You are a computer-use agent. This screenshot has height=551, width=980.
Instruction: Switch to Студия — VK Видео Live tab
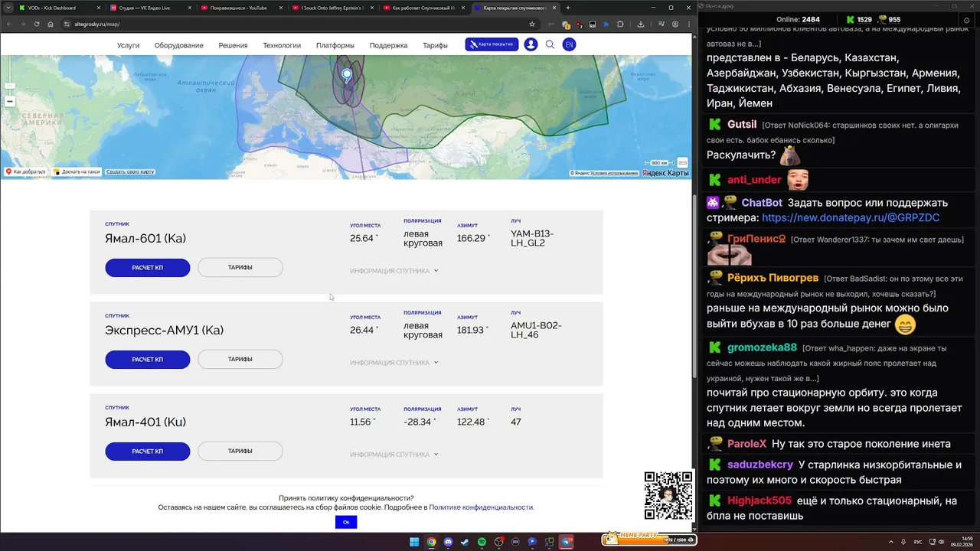[x=149, y=8]
